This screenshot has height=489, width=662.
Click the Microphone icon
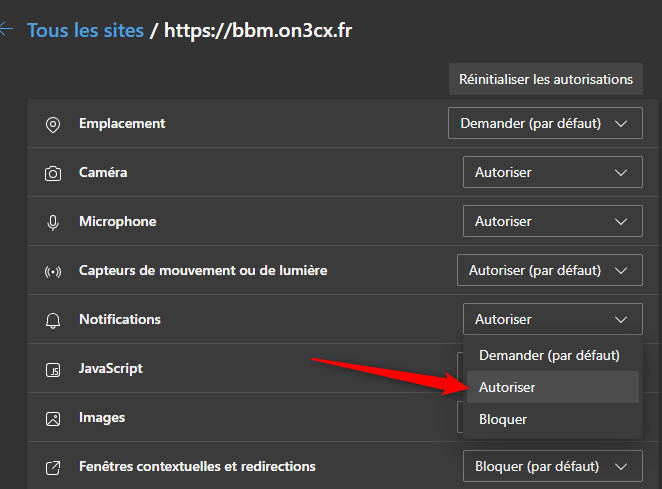[x=53, y=222]
